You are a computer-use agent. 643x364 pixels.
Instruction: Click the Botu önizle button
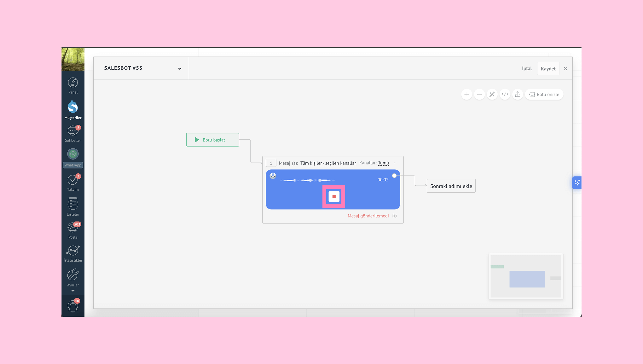544,94
